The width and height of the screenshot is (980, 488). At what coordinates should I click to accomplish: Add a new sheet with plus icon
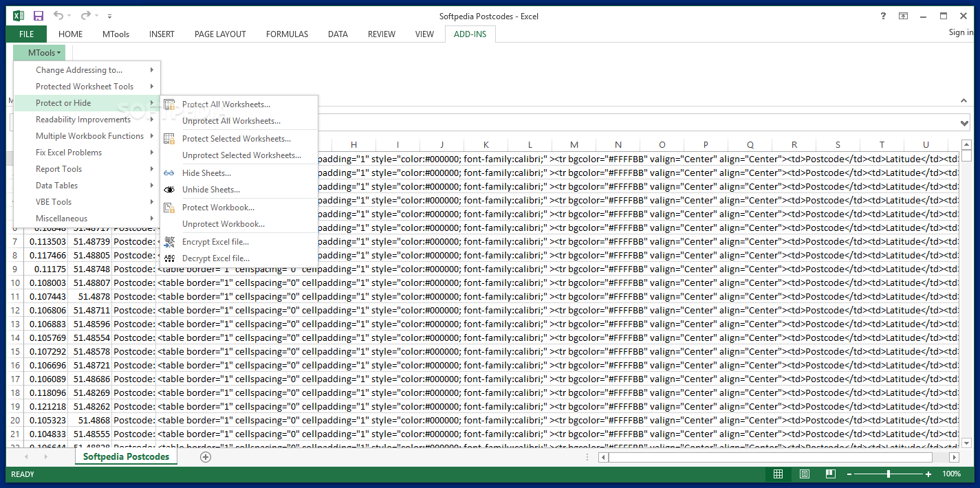click(205, 457)
